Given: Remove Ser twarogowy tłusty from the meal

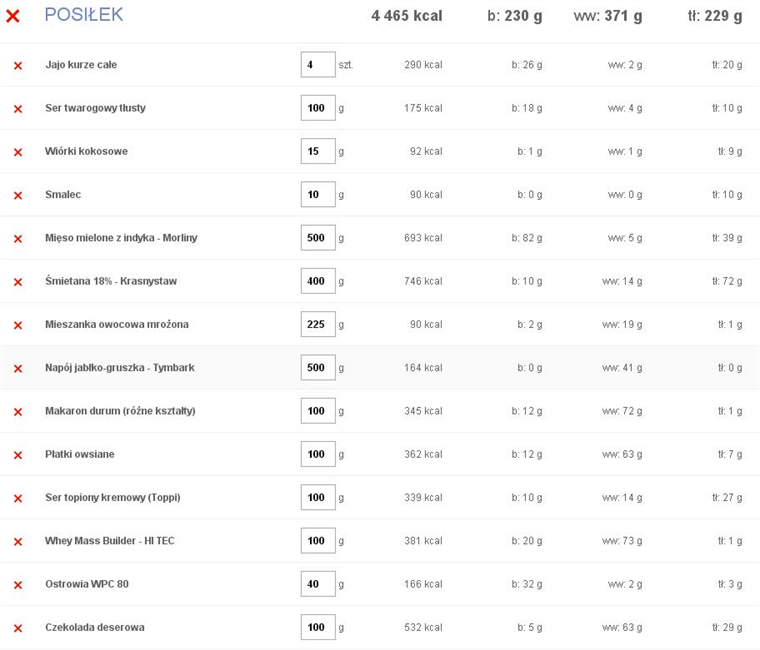Looking at the screenshot, I should (x=17, y=109).
